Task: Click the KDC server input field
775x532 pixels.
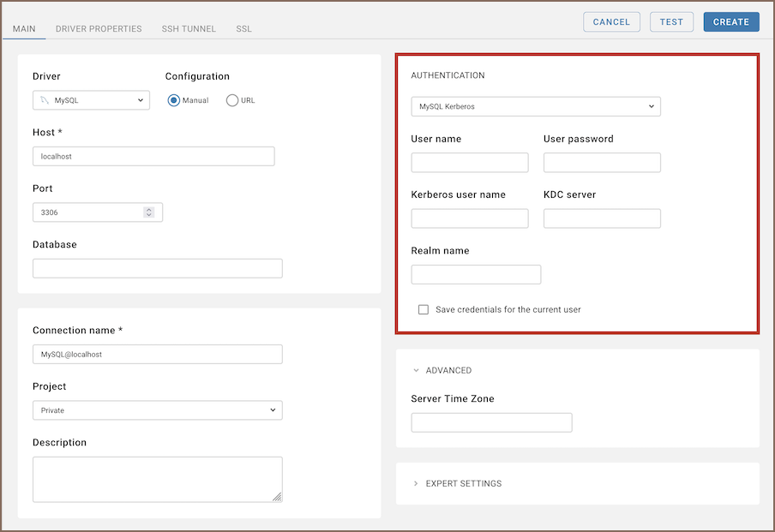Action: (602, 218)
